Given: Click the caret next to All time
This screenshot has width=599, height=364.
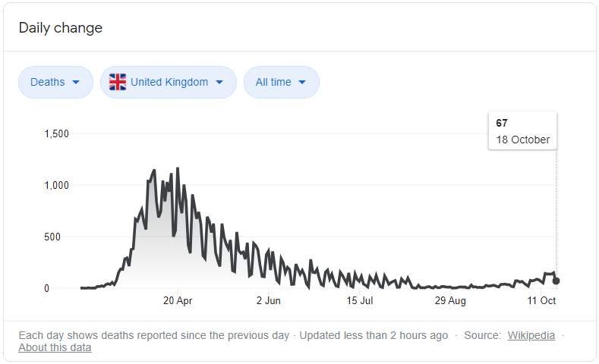Looking at the screenshot, I should click(x=302, y=83).
